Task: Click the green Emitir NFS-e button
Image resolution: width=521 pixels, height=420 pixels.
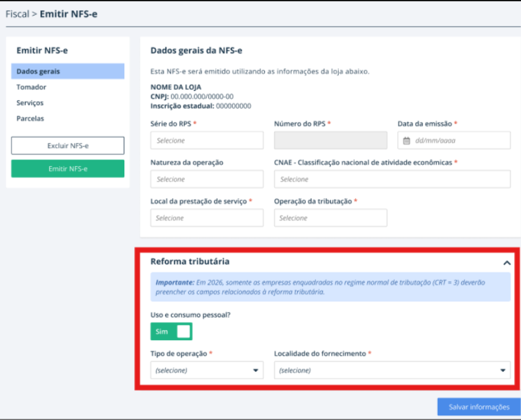Action: point(68,168)
